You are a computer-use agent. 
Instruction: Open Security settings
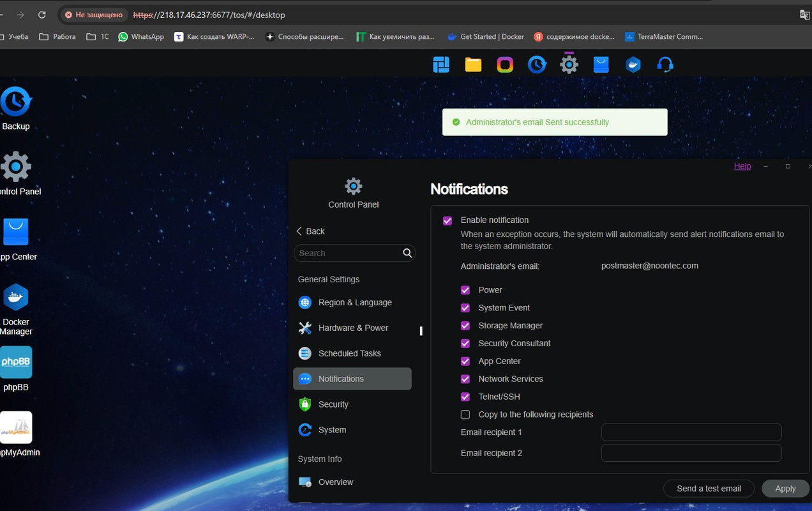point(352,404)
